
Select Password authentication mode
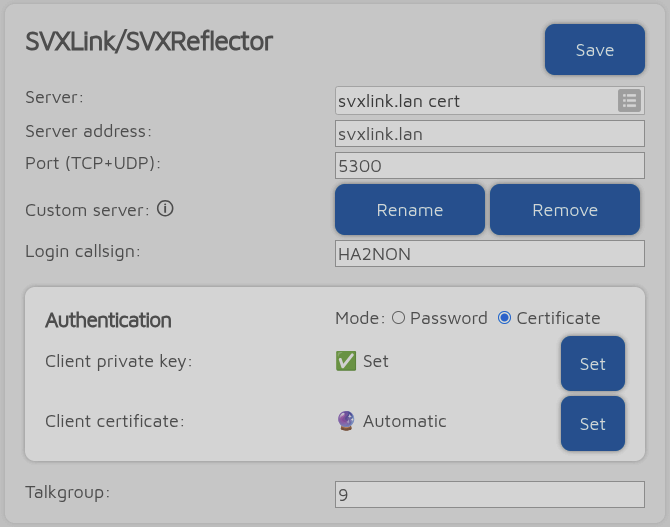point(398,318)
